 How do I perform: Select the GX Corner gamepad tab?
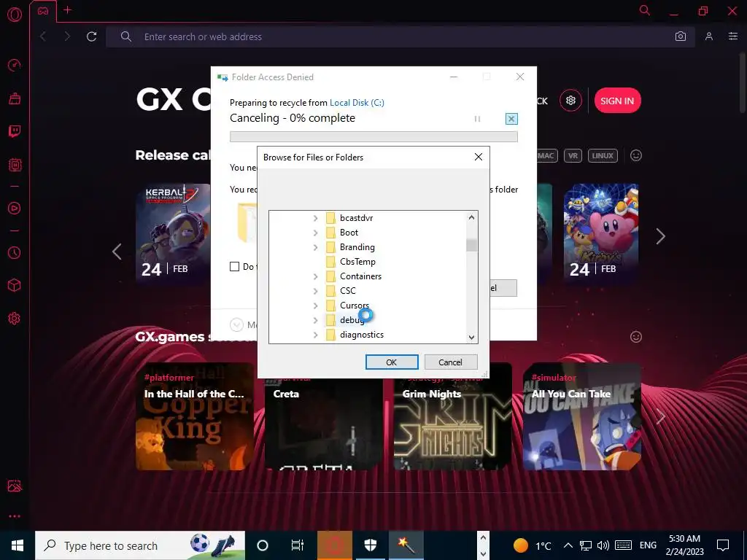[x=43, y=11]
